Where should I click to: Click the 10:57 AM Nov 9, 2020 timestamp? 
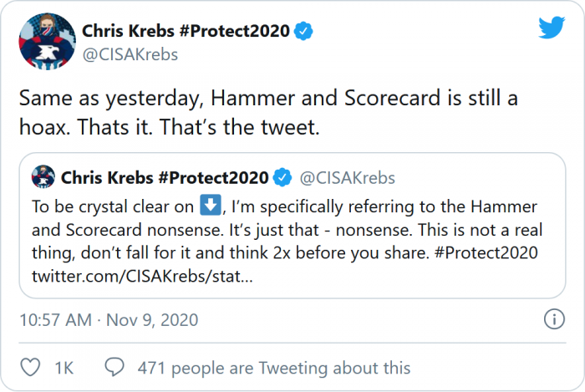(x=107, y=321)
